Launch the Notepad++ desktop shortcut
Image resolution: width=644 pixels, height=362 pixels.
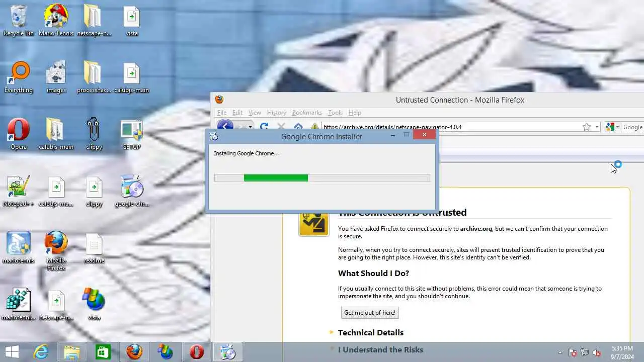19,191
